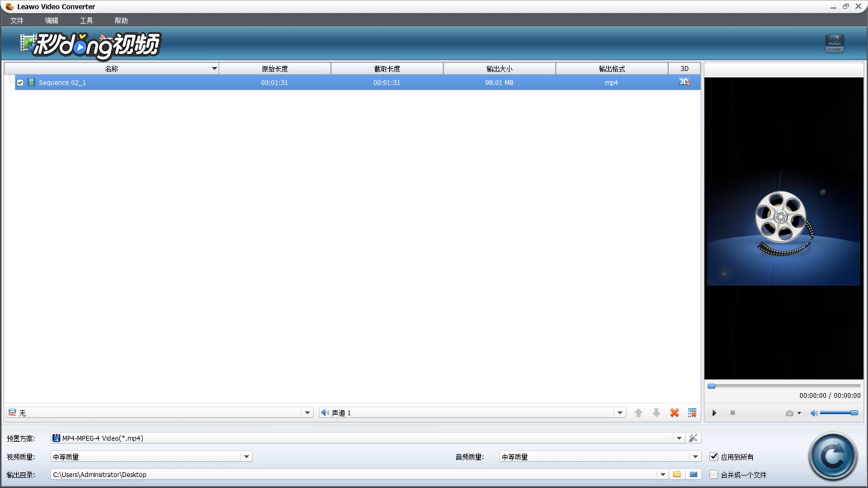Expand the 预置方案 MP4 profile dropdown
Screen dimensions: 868x488
pyautogui.click(x=679, y=438)
